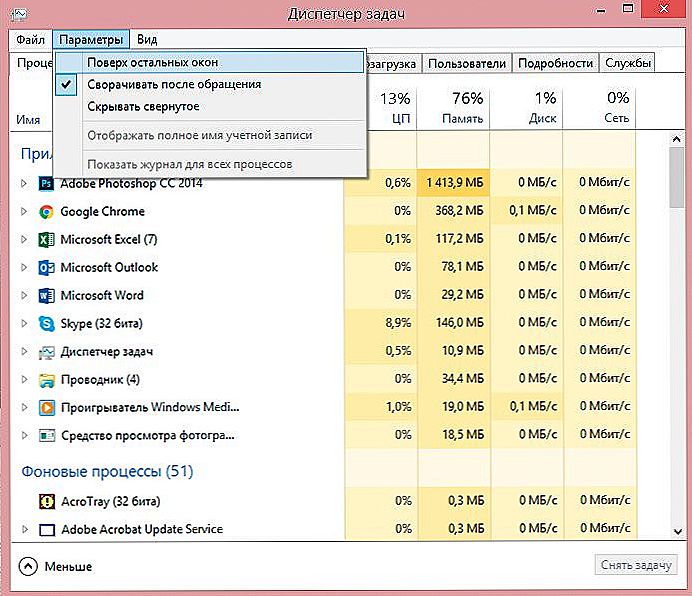Screen dimensions: 692x596
Task: Expand the Microsoft Outlook row
Action: pos(24,268)
